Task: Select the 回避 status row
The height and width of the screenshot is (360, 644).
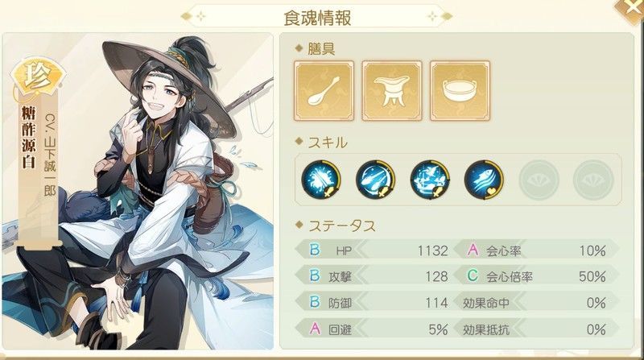Action: (x=373, y=329)
